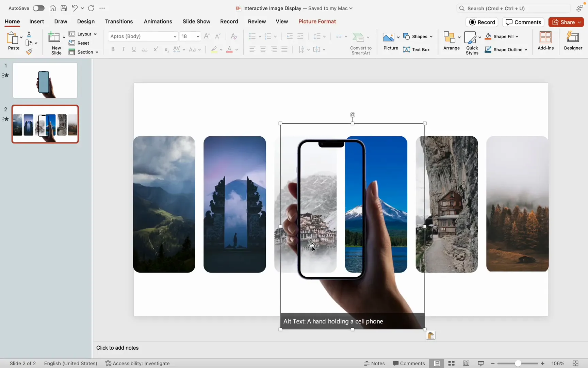
Task: Open the Designer pane
Action: coord(573,41)
